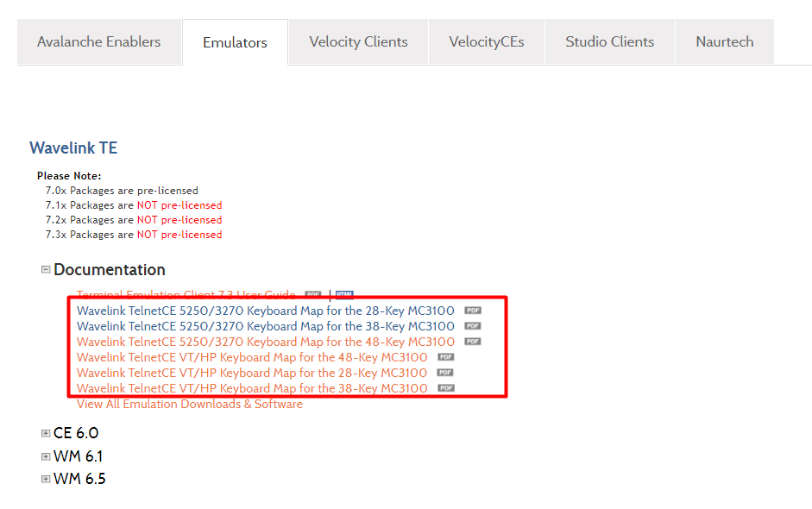Open PDF icon for VT/HP 48-Key map
This screenshot has height=509, width=812.
click(445, 357)
